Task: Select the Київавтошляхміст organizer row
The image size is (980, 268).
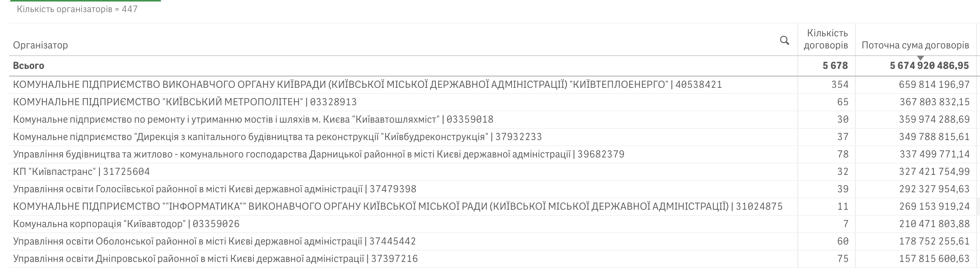Action: coord(253,119)
